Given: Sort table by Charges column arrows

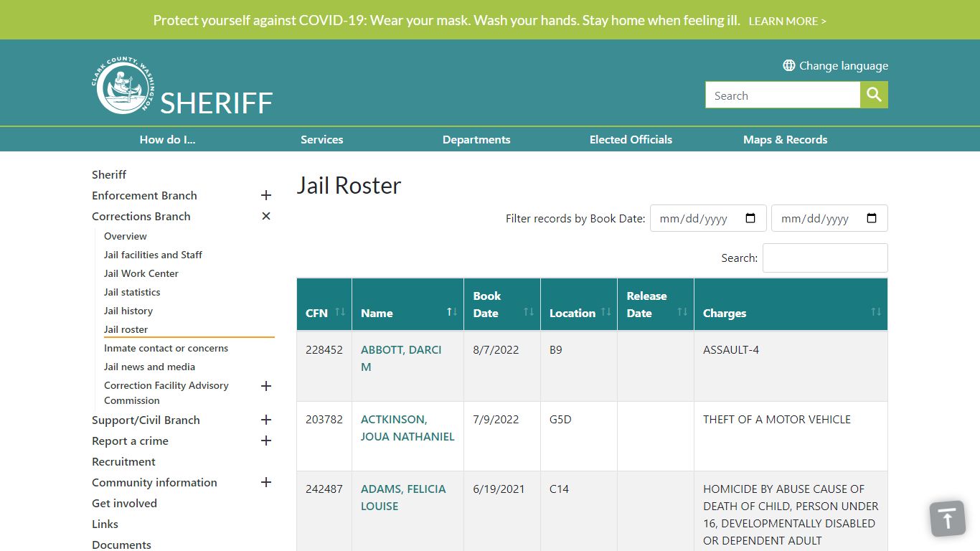Looking at the screenshot, I should 876,312.
